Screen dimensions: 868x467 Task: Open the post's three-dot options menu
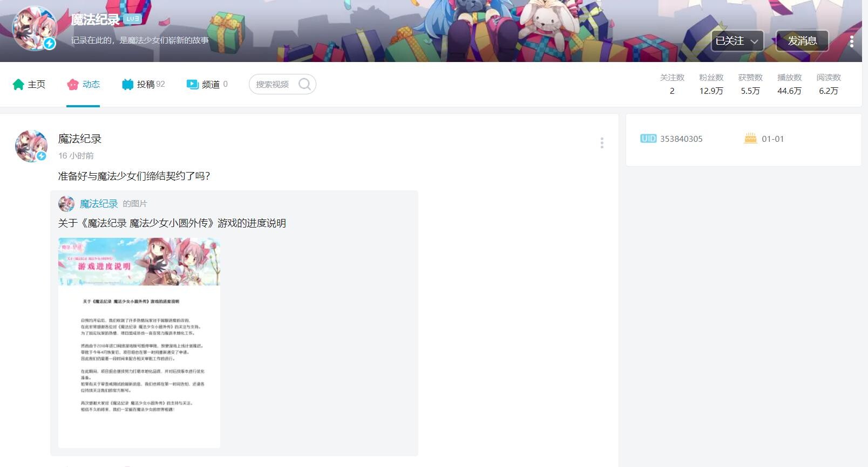tap(602, 143)
